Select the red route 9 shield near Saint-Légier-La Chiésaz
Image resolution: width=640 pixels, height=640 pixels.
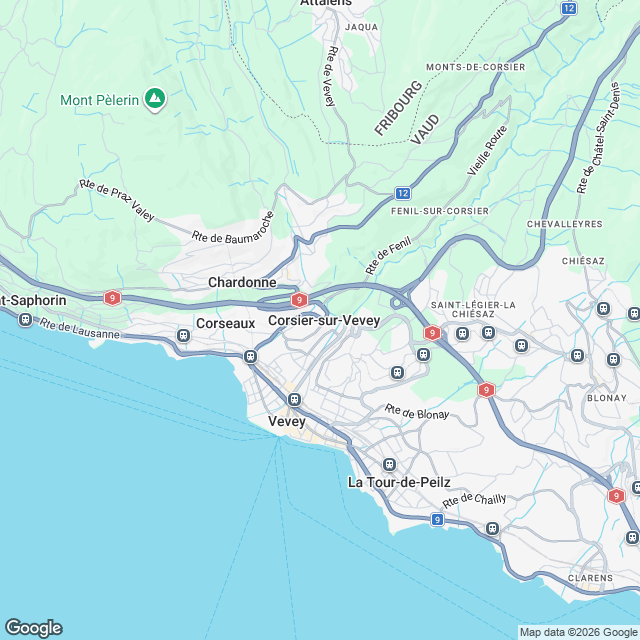(x=432, y=333)
